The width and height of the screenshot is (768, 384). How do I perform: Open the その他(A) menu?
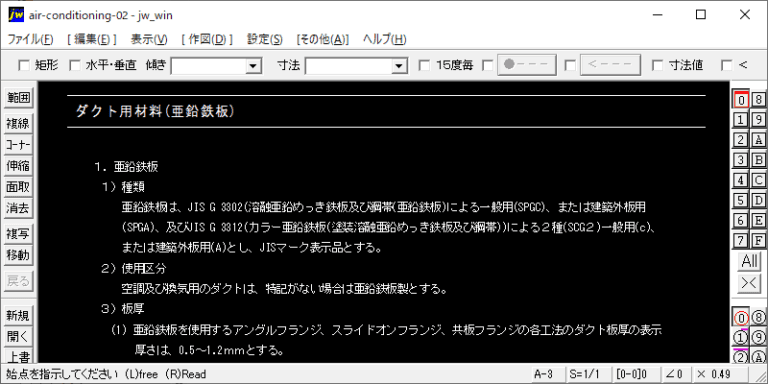322,40
